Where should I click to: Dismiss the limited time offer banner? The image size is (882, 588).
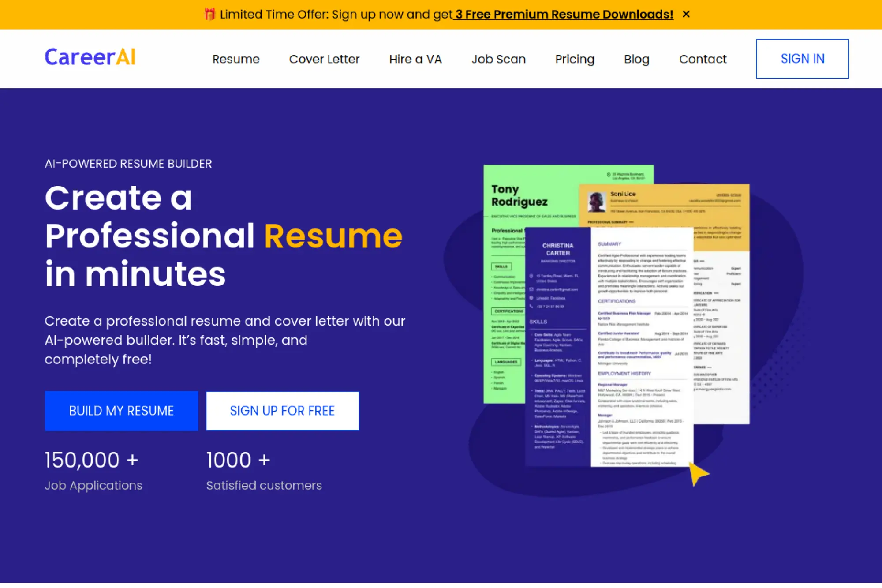click(687, 14)
